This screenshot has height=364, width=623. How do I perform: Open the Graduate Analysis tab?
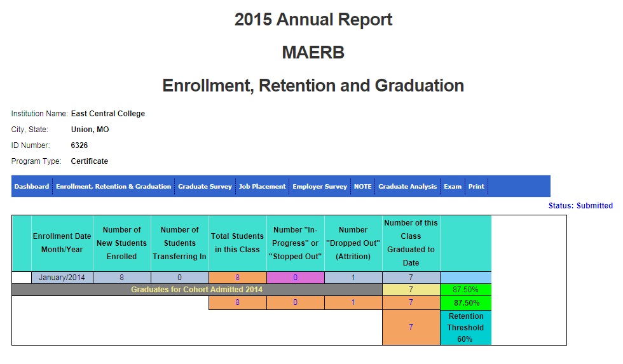point(407,186)
